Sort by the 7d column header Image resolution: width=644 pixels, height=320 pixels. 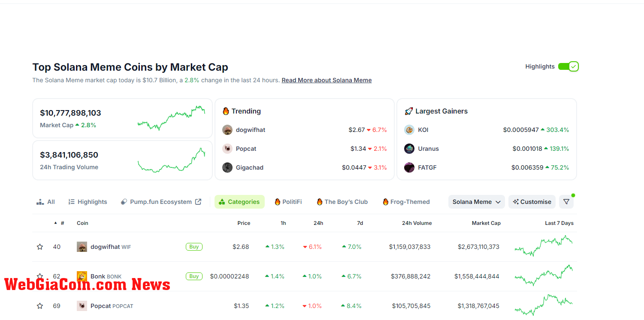point(360,223)
